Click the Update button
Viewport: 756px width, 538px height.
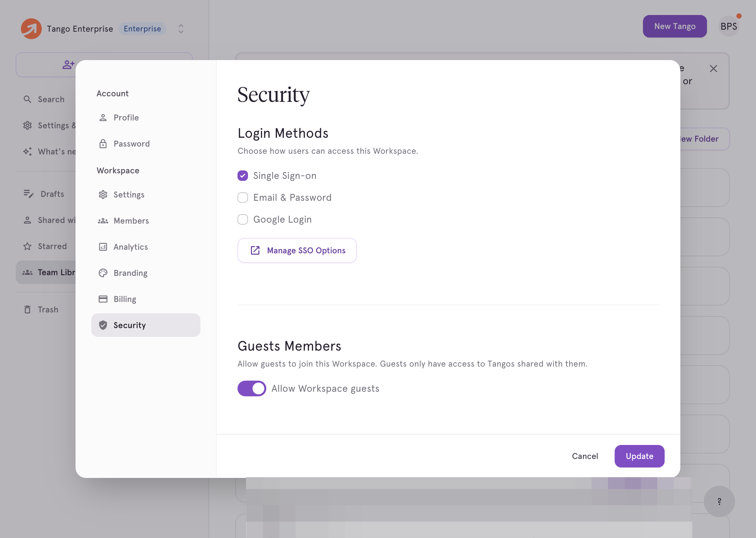[639, 456]
